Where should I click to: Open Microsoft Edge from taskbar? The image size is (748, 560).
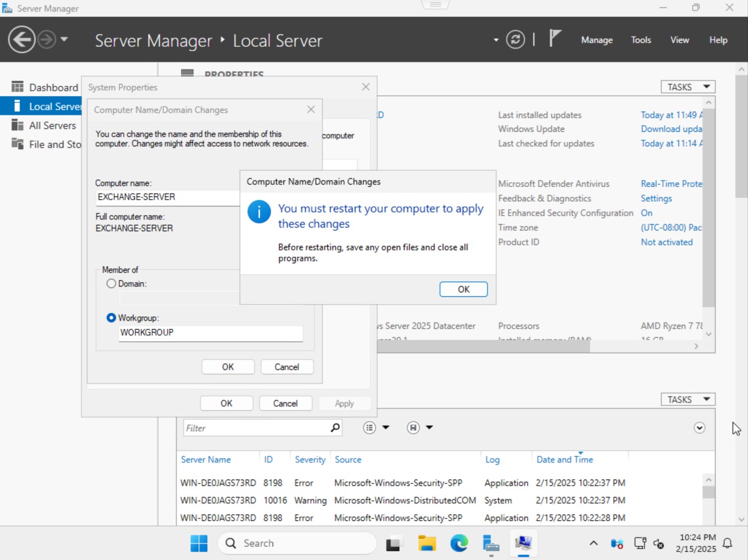pyautogui.click(x=459, y=543)
